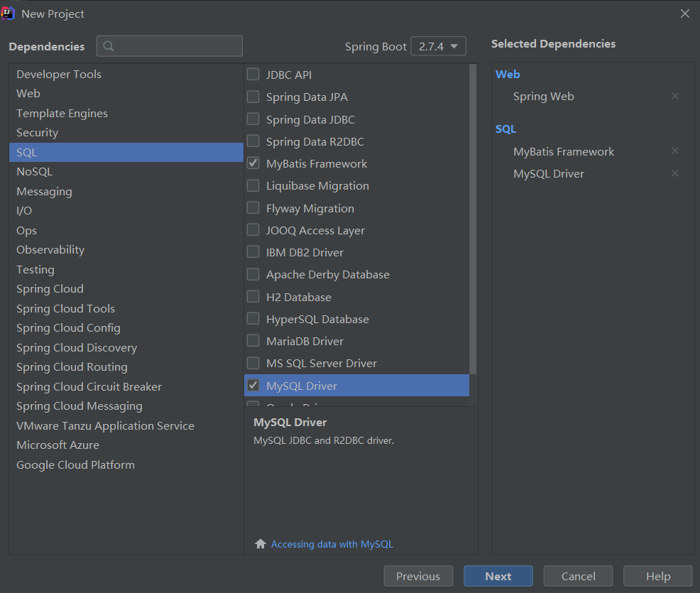The image size is (700, 593).
Task: Enable Spring Data JPA dependency
Action: (x=253, y=97)
